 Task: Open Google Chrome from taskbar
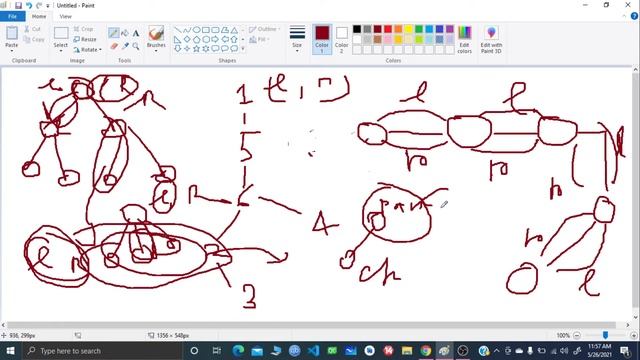pyautogui.click(x=425, y=351)
